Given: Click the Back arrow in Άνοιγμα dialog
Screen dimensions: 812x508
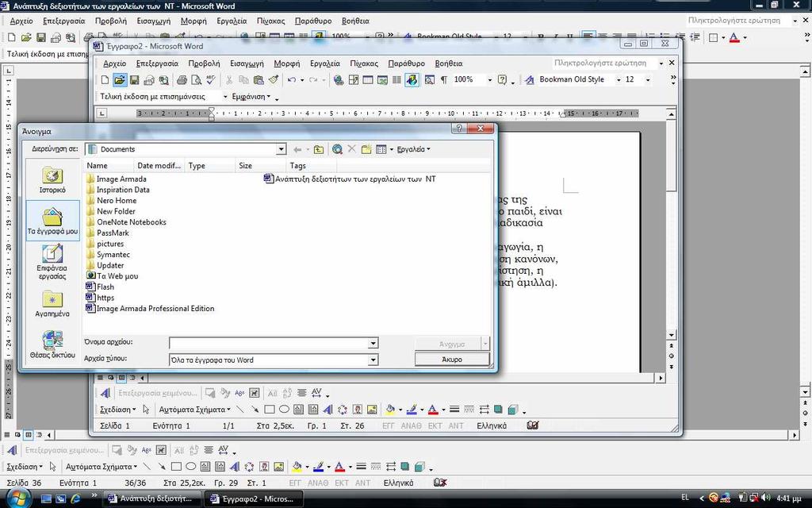Looking at the screenshot, I should 297,149.
